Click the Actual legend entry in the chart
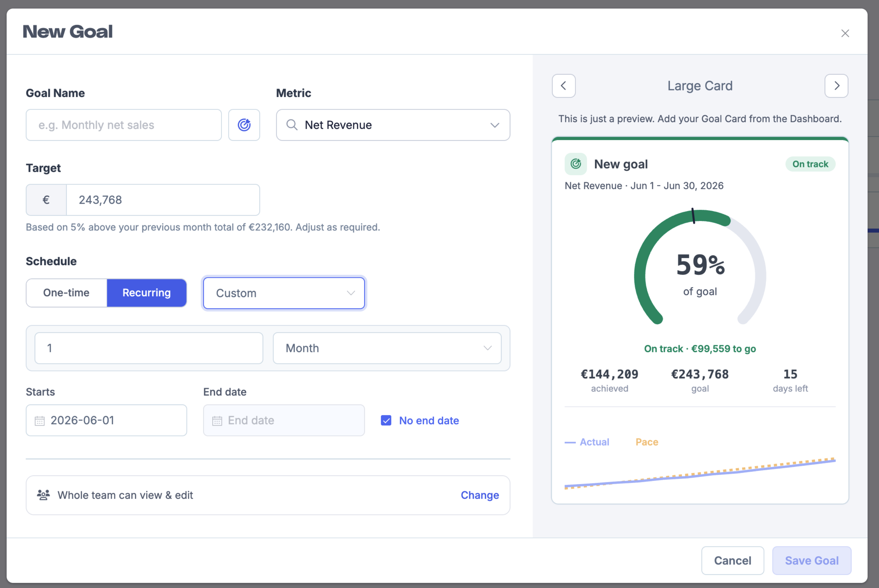 [587, 442]
